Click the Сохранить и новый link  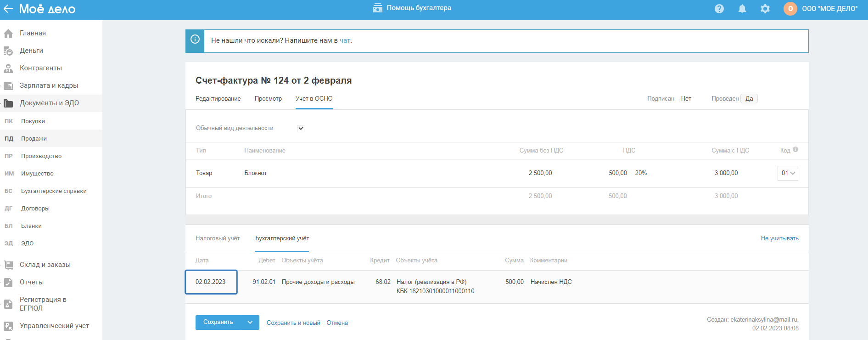[x=293, y=323]
